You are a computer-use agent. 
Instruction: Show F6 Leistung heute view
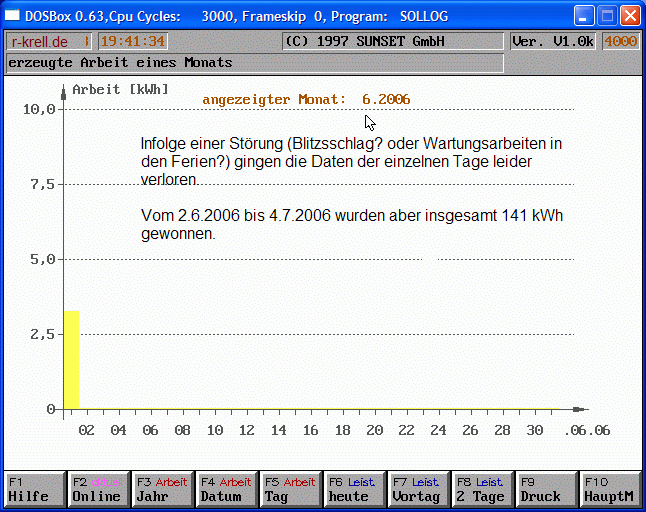(x=354, y=489)
